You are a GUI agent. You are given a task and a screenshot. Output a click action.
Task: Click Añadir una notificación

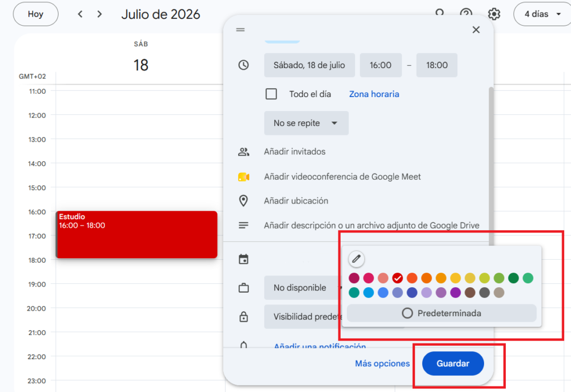tap(320, 345)
